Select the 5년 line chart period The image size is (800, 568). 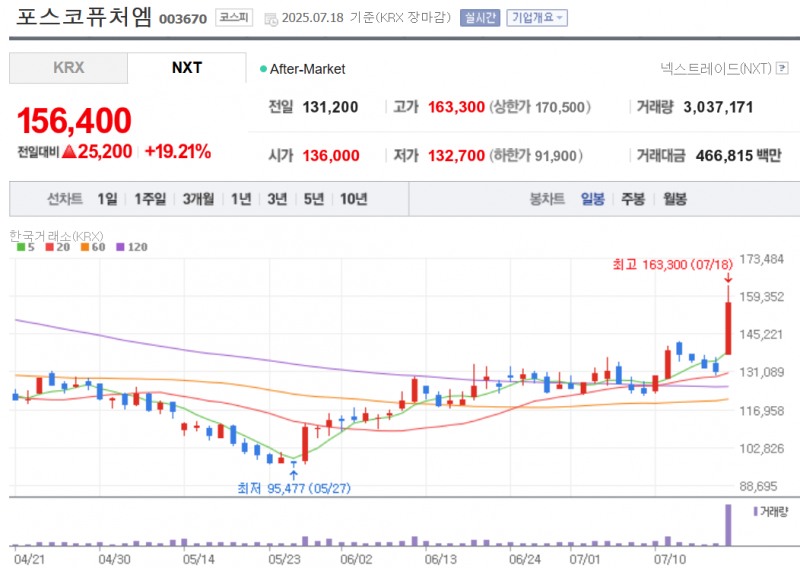pyautogui.click(x=314, y=199)
